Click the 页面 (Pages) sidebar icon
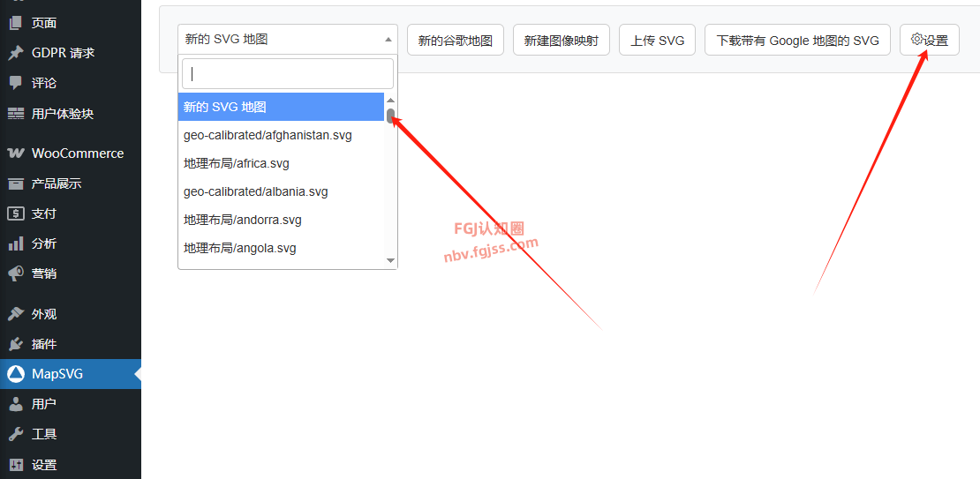This screenshot has width=980, height=479. (x=16, y=23)
